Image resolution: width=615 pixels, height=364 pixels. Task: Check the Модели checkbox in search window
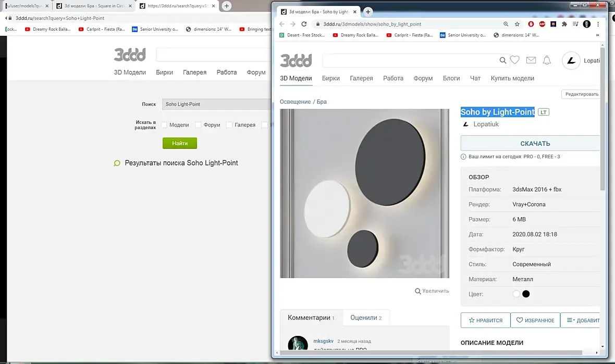click(x=164, y=124)
